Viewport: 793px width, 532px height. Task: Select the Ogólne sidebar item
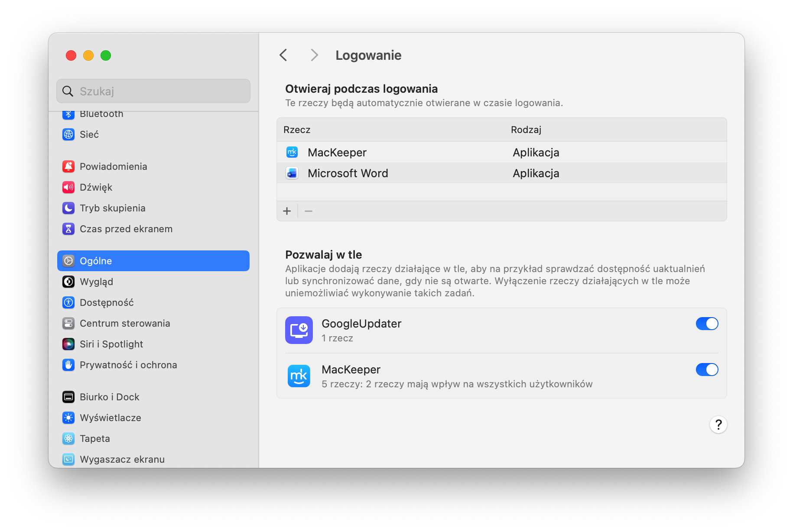coord(153,261)
